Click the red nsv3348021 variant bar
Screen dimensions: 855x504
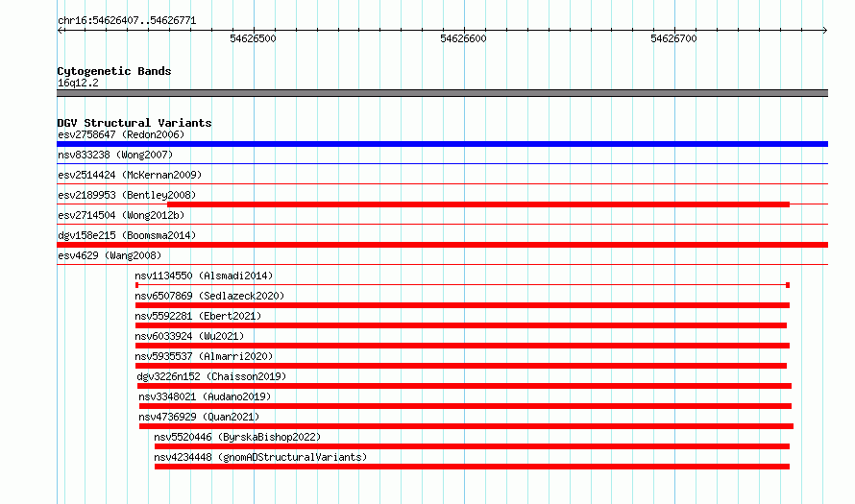(x=465, y=406)
